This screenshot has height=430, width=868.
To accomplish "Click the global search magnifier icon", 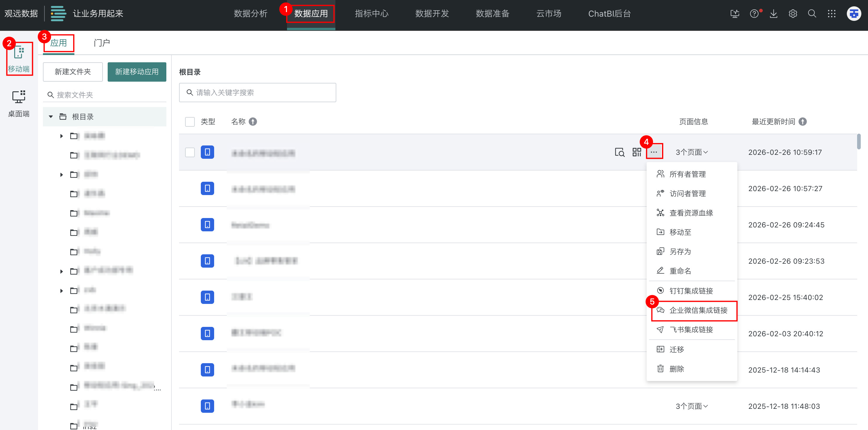I will [812, 14].
